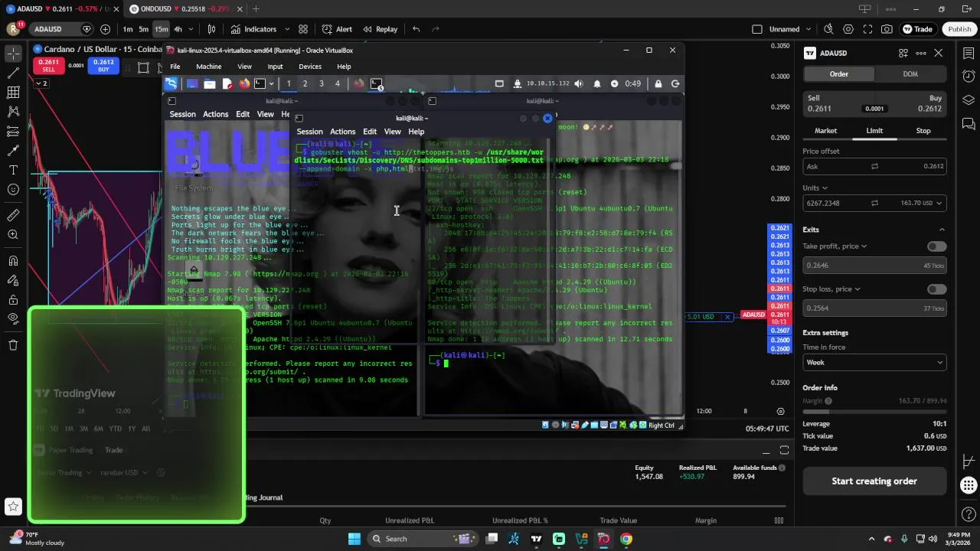Image resolution: width=980 pixels, height=551 pixels.
Task: Open the watchlist sidebar icon
Action: click(x=969, y=53)
